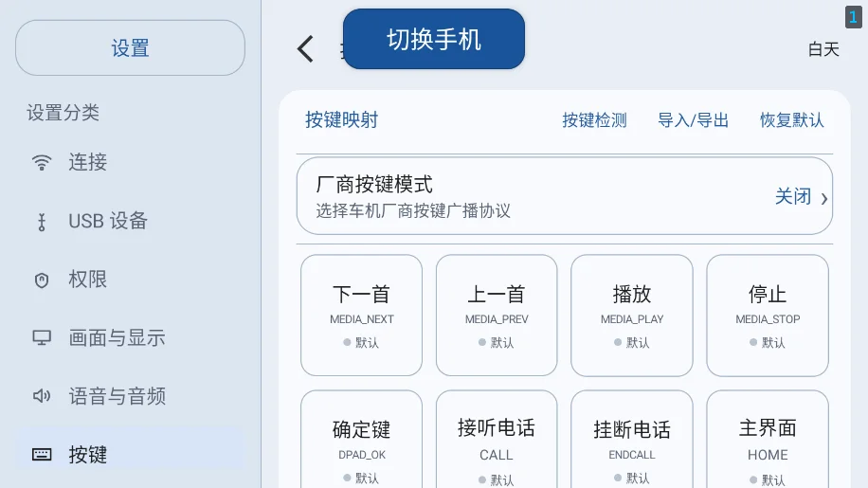The image size is (868, 488).
Task: Open 画面与显示 display category
Action: [x=130, y=337]
